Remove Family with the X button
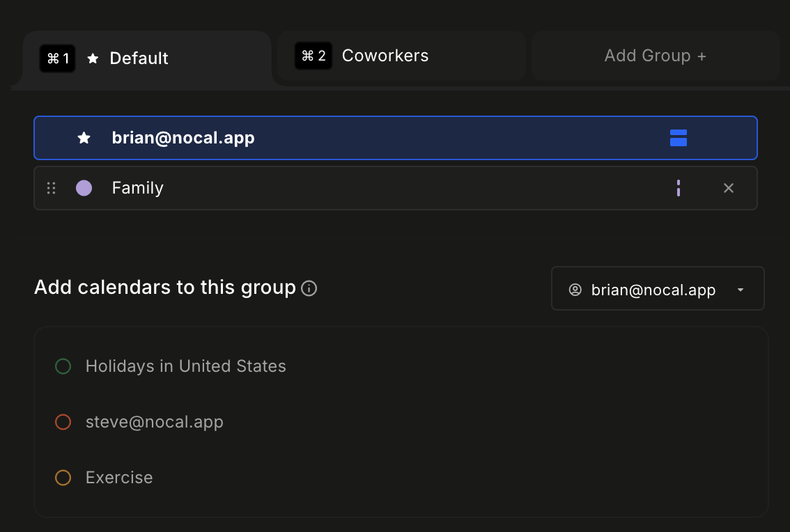Screen dimensions: 790x532 pos(728,188)
